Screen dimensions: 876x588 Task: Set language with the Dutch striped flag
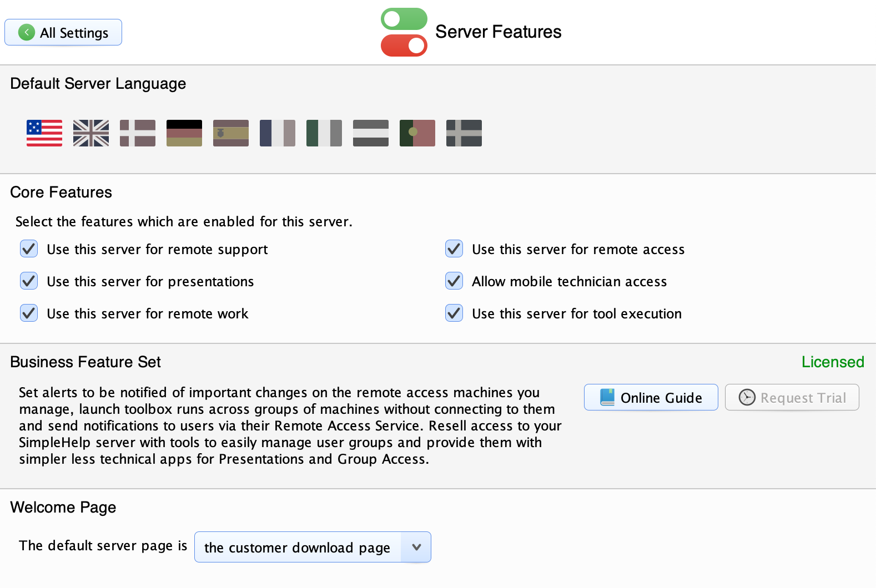[371, 133]
